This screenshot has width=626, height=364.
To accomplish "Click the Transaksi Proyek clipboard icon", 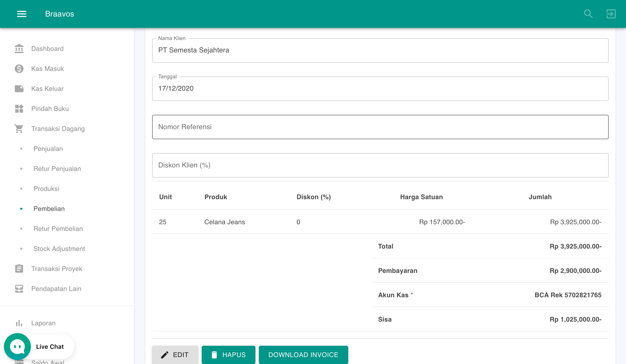I will click(x=19, y=269).
